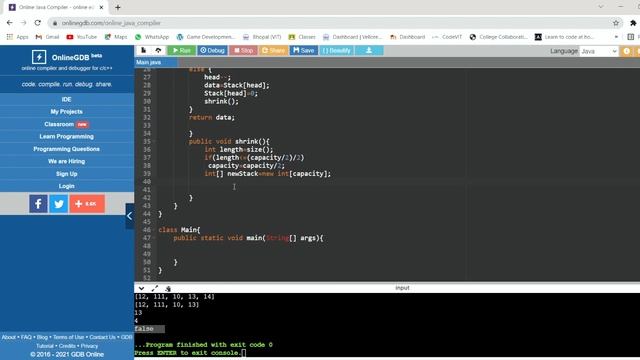Open the Learn to code bookmark
Image resolution: width=640 pixels, height=360 pixels.
564,37
